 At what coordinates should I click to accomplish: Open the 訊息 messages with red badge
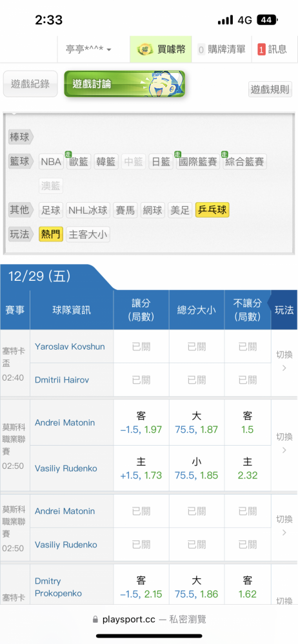tap(272, 50)
